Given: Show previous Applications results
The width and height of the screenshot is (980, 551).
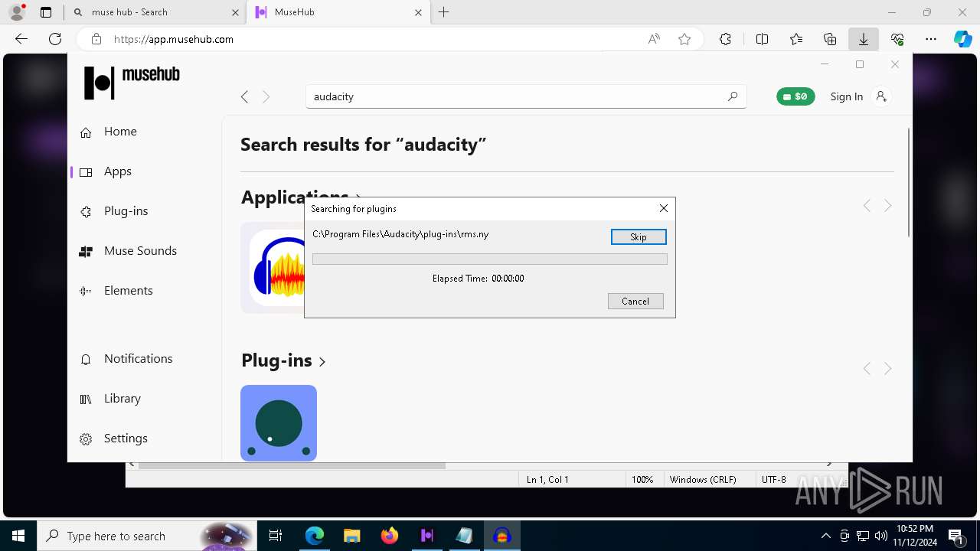Looking at the screenshot, I should point(867,206).
